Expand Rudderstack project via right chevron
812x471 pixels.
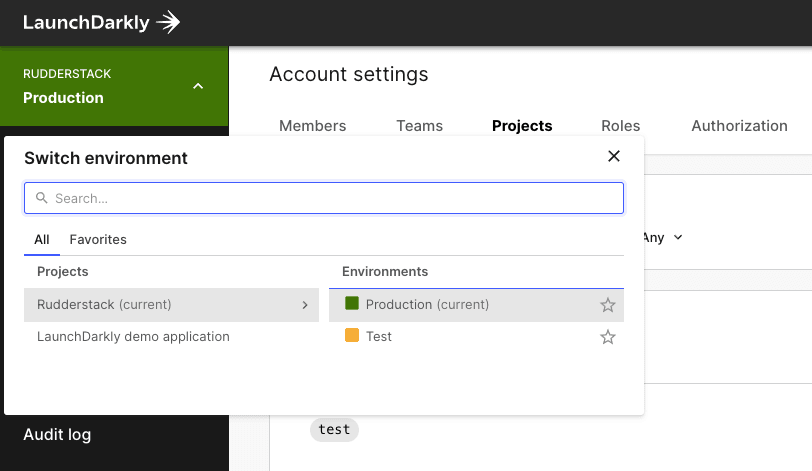click(x=305, y=305)
